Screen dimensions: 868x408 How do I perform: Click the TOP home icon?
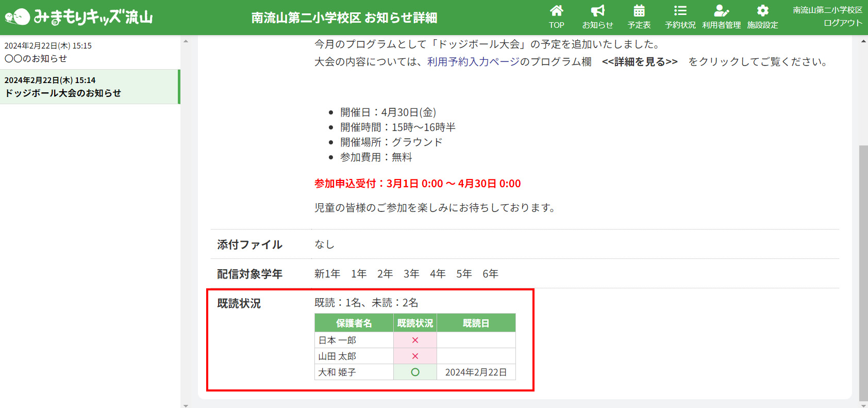(556, 11)
